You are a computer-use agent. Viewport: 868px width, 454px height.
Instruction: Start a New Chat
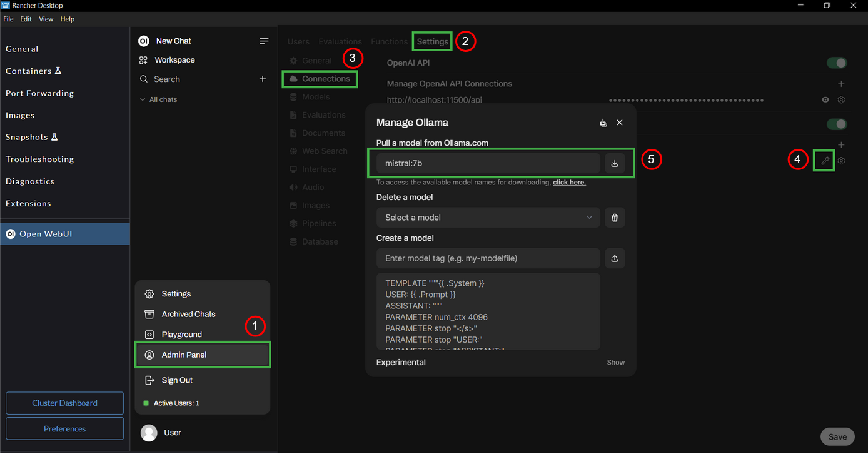point(173,41)
